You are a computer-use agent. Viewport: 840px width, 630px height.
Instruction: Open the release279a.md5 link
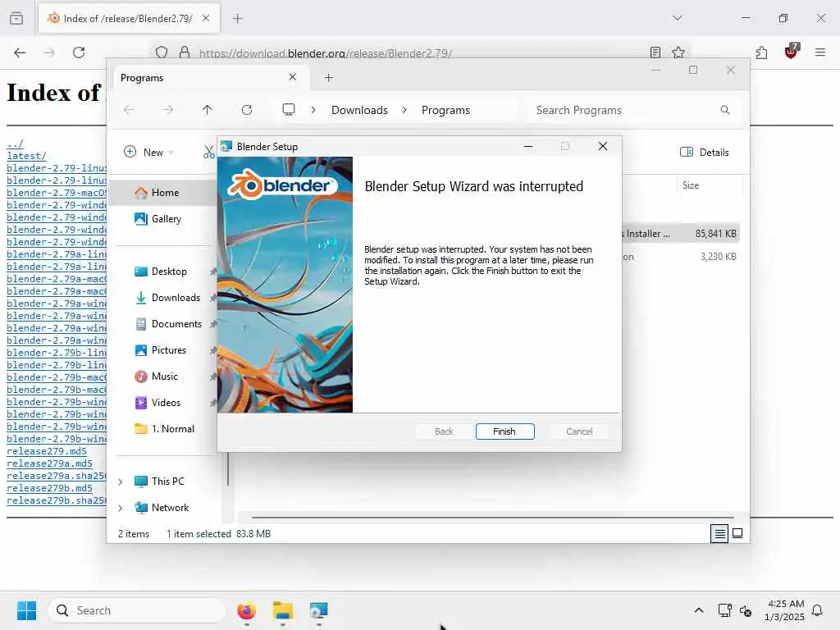point(49,464)
